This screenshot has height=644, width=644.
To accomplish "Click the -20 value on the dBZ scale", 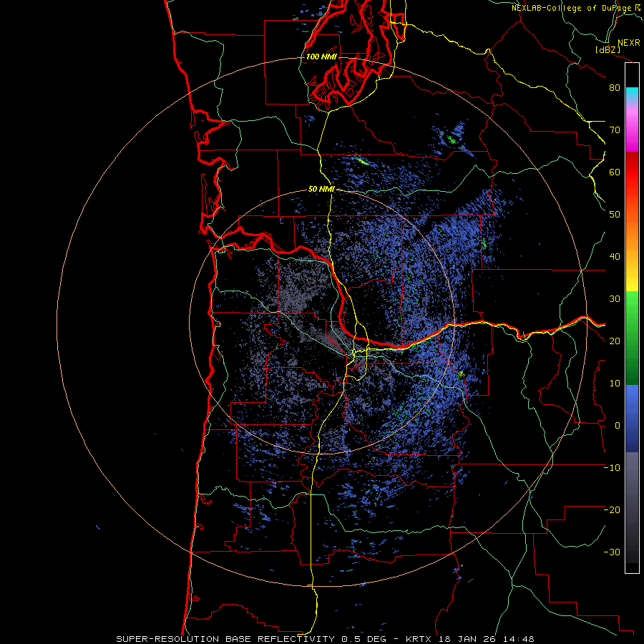I will (612, 510).
